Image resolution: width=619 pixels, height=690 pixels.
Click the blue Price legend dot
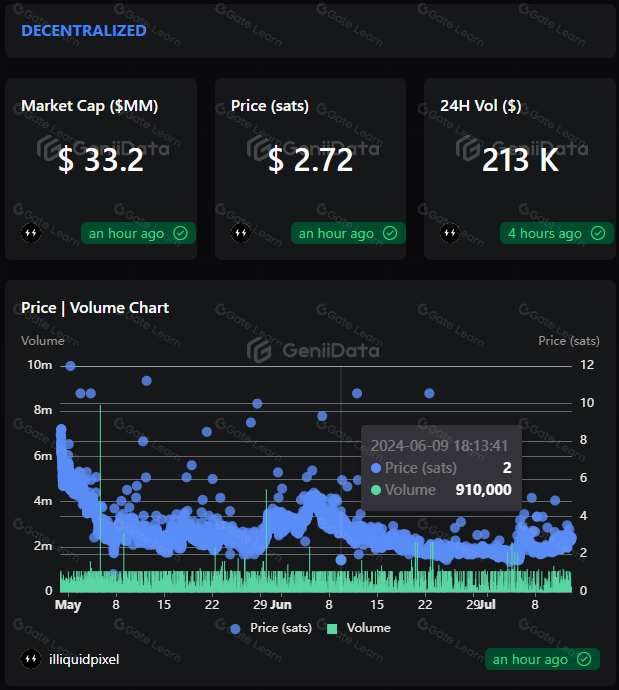pos(235,629)
